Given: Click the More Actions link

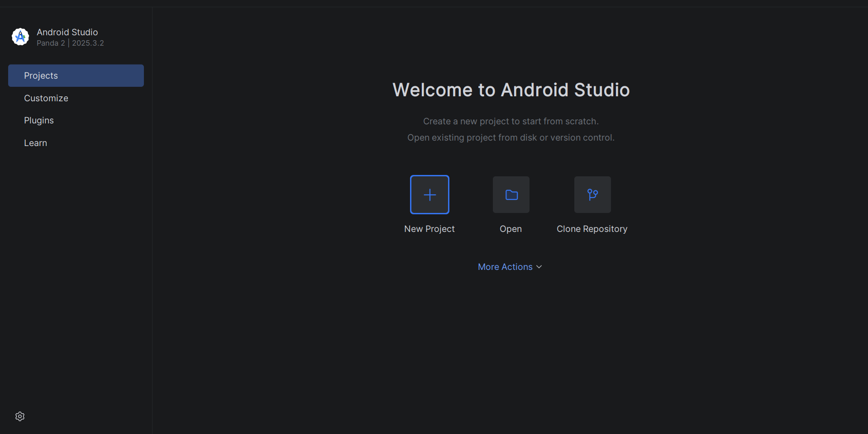Looking at the screenshot, I should (x=505, y=267).
